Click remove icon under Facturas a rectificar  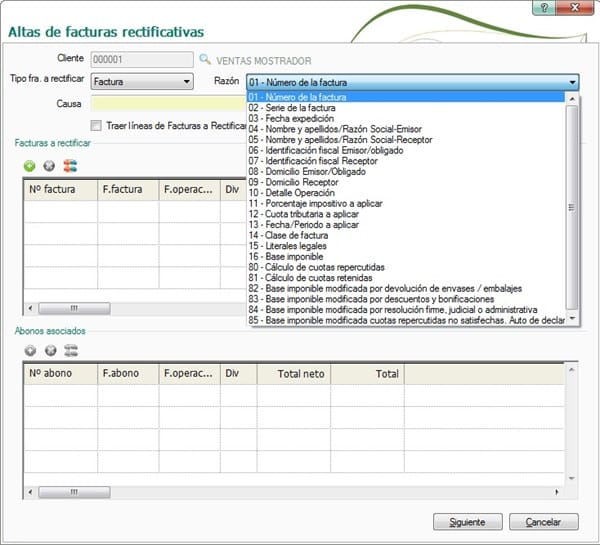pos(49,165)
